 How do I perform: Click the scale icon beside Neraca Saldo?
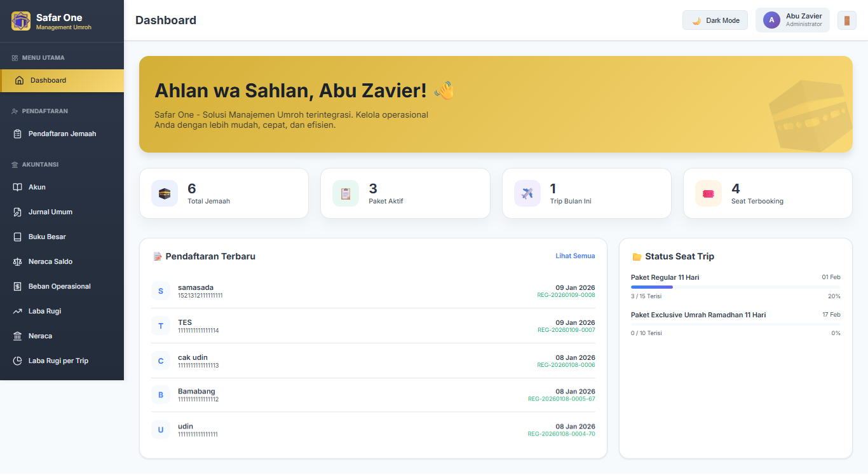point(18,261)
